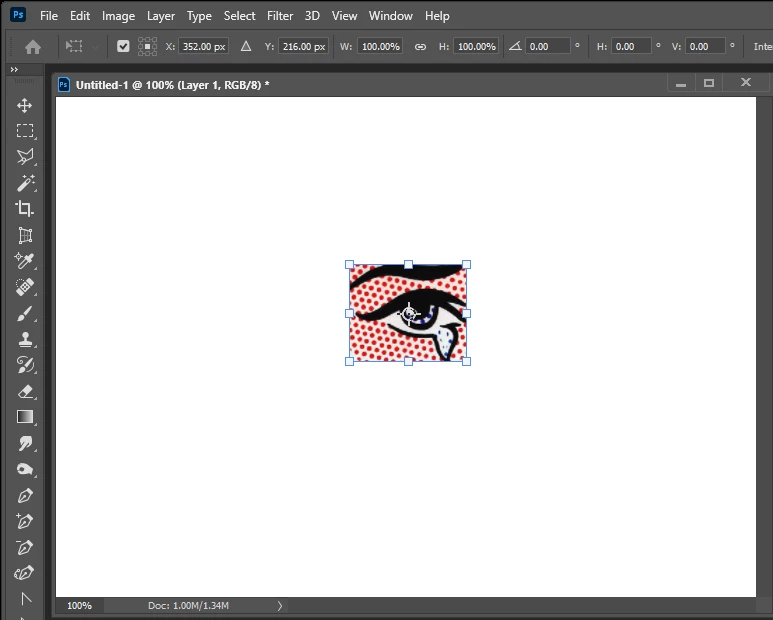Select the Pen tool

coord(25,495)
